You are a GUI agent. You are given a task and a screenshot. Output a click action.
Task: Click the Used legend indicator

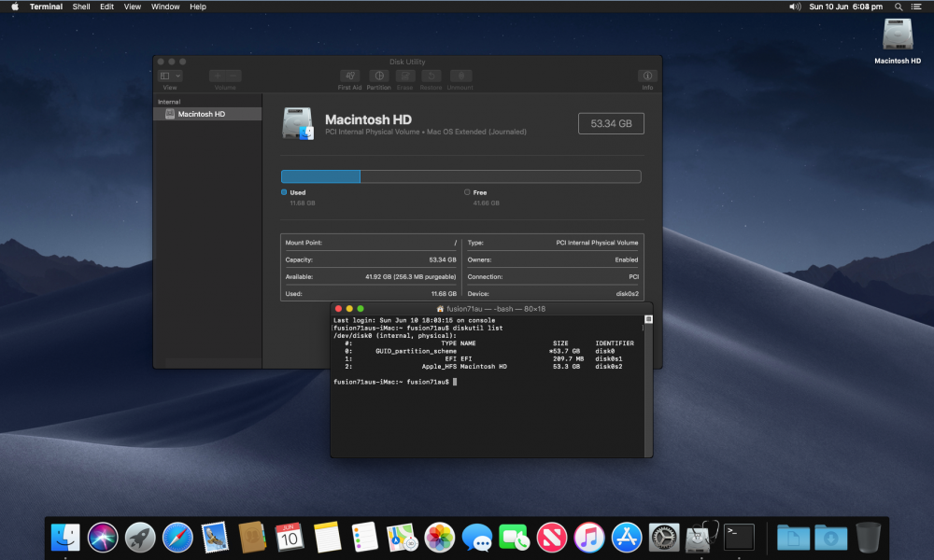tap(284, 192)
